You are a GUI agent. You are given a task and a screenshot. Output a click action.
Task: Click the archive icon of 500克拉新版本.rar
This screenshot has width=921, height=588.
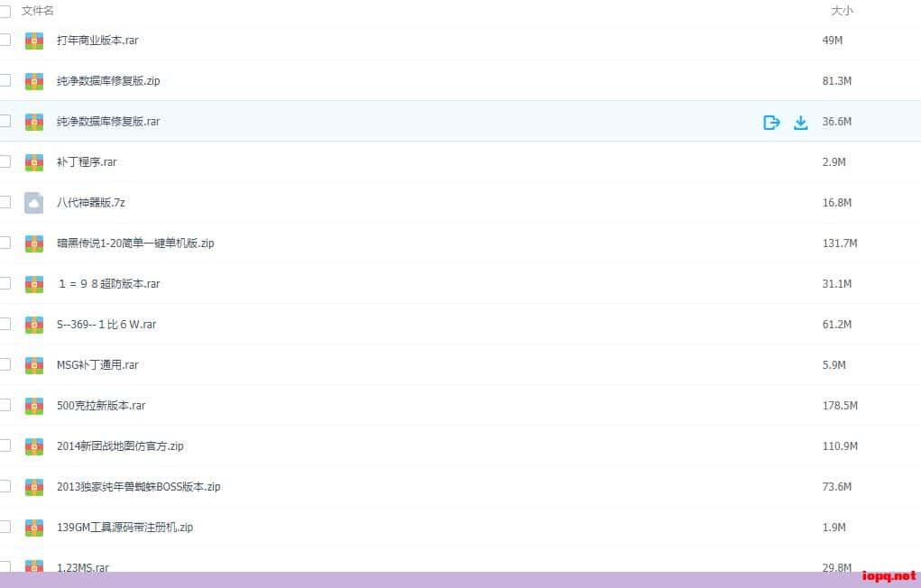pyautogui.click(x=34, y=406)
